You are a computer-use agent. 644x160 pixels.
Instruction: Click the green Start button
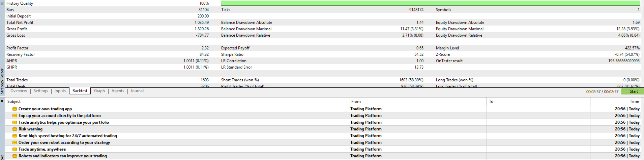632,91
